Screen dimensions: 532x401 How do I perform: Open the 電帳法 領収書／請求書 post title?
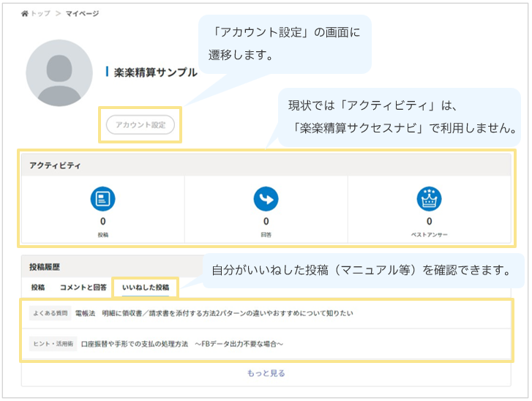pos(214,313)
